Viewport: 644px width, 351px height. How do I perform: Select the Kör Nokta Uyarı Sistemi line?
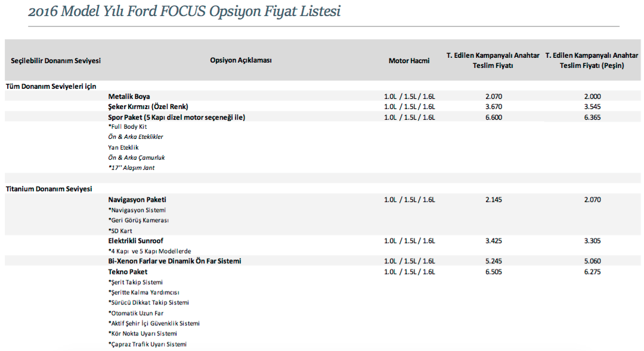[143, 334]
